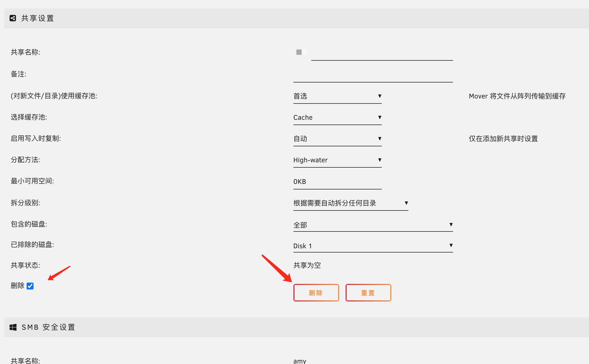Click the SMB 安全设置 section header
Viewport: 589px width, 364px height.
(x=48, y=327)
